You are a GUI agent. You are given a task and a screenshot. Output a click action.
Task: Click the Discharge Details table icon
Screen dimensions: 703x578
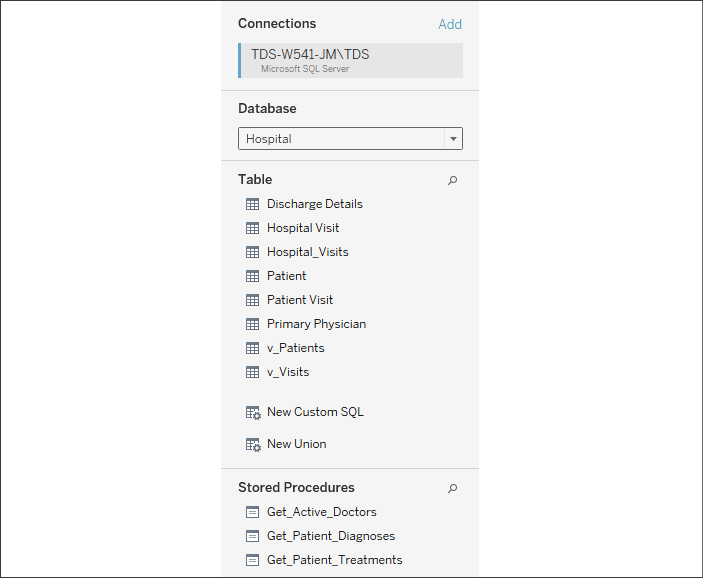(252, 204)
